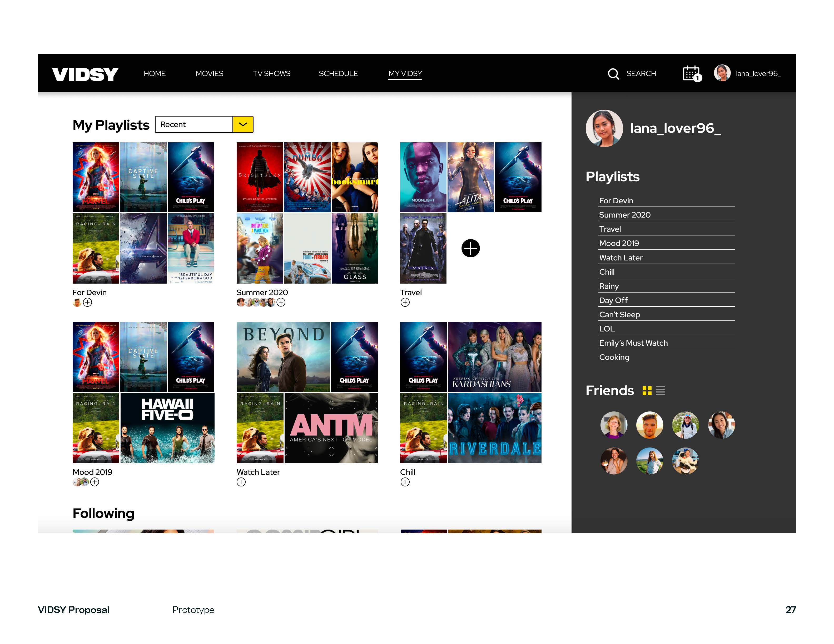
Task: Go to HOME tab
Action: (155, 74)
